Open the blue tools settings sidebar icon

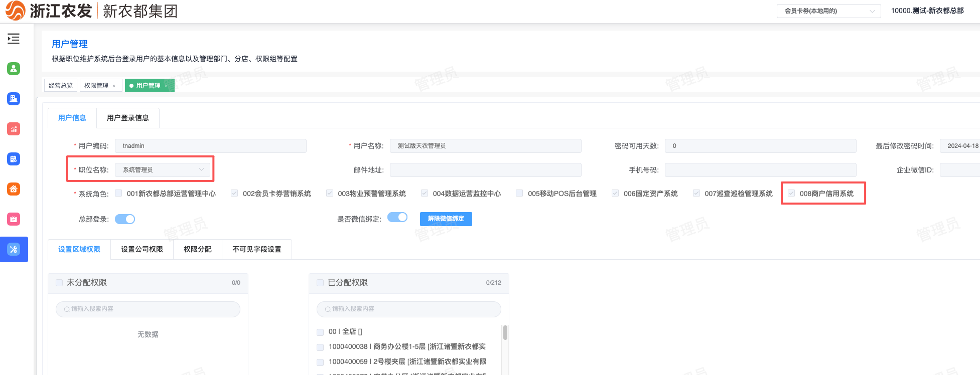point(14,249)
